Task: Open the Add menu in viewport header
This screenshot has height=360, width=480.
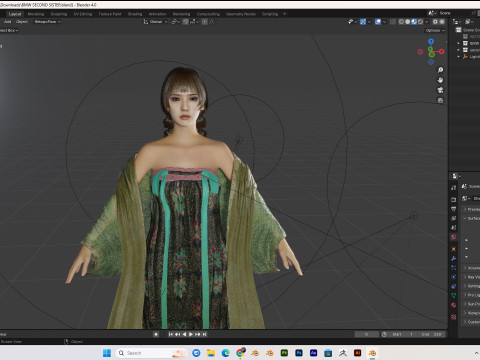Action: tap(8, 22)
